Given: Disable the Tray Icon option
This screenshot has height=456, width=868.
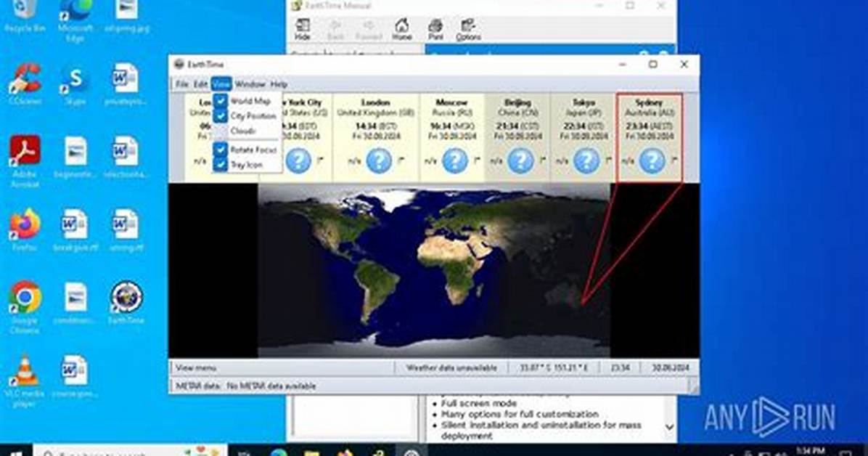Looking at the screenshot, I should click(247, 165).
